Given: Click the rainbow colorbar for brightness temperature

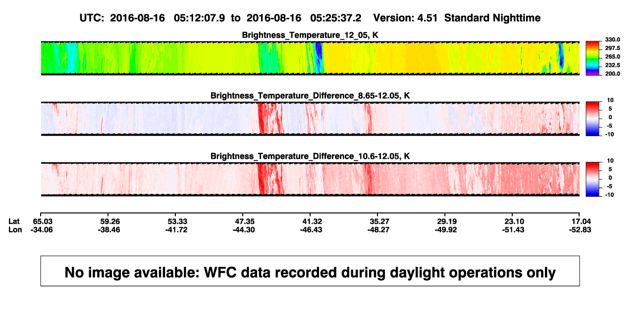Looking at the screenshot, I should 592,58.
